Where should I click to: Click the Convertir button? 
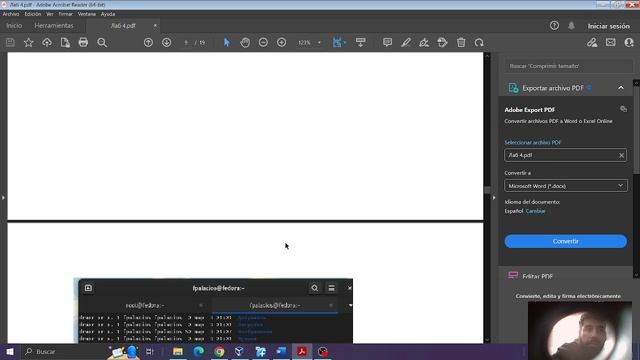click(566, 241)
